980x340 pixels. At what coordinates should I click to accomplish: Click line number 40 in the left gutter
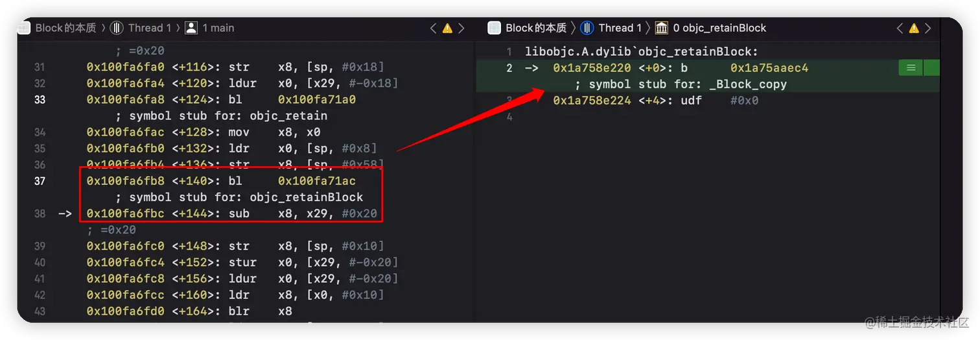click(x=40, y=262)
